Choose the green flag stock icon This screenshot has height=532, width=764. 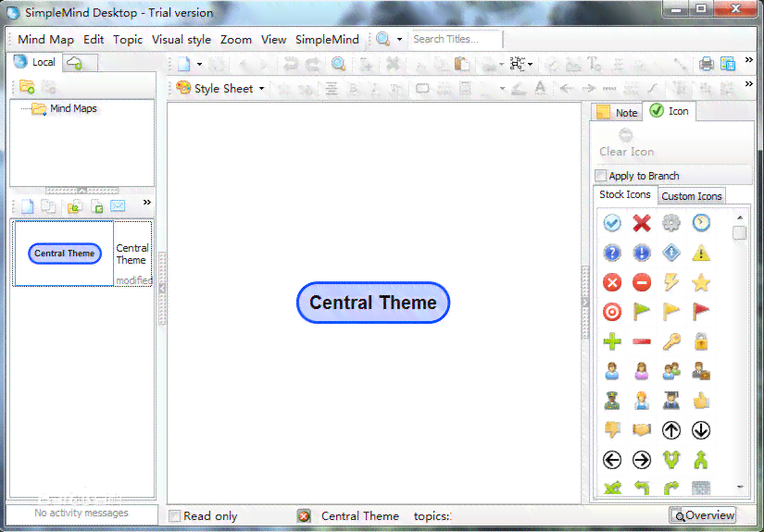(642, 312)
